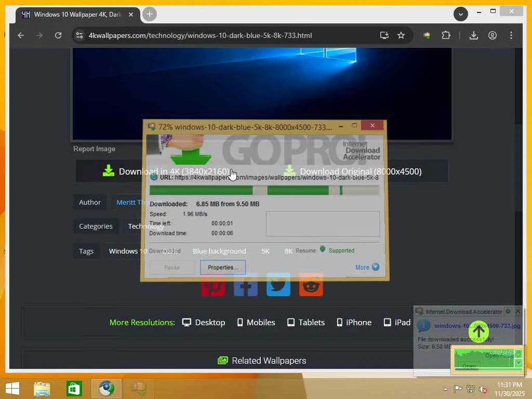Screen dimensions: 532x399
Task: Select the Windows 10 Wallpaper 4K tab
Action: click(x=77, y=15)
